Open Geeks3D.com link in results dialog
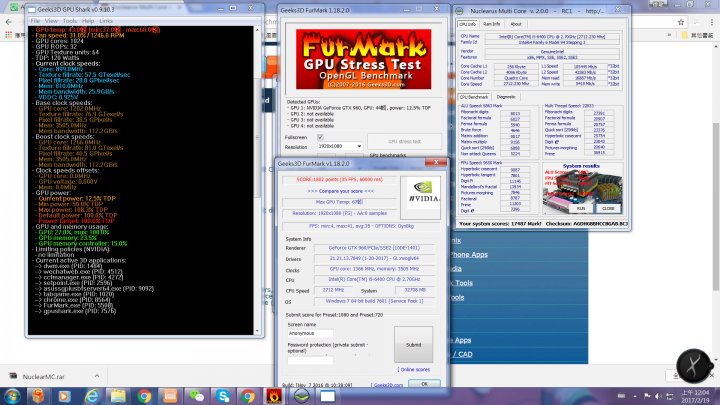This screenshot has width=720, height=405. tap(387, 385)
